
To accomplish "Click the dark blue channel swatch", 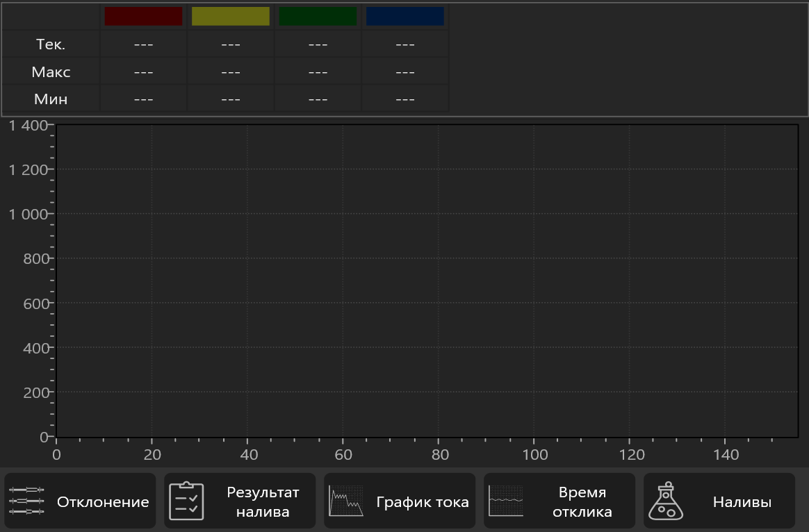I will pos(405,16).
